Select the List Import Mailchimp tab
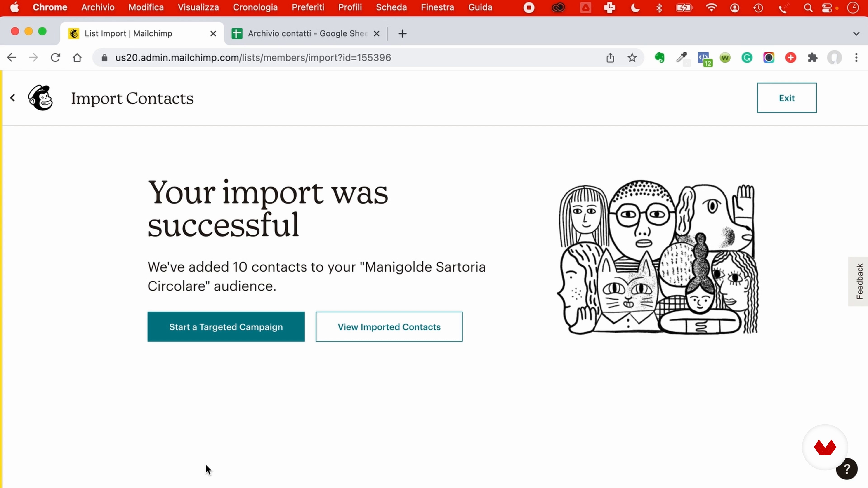This screenshot has width=868, height=488. coord(142,33)
